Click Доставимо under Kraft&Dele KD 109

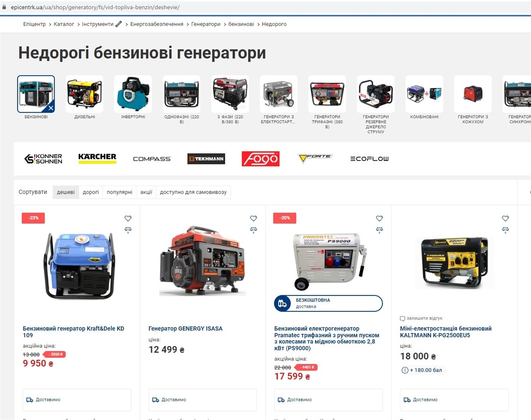pos(77,400)
